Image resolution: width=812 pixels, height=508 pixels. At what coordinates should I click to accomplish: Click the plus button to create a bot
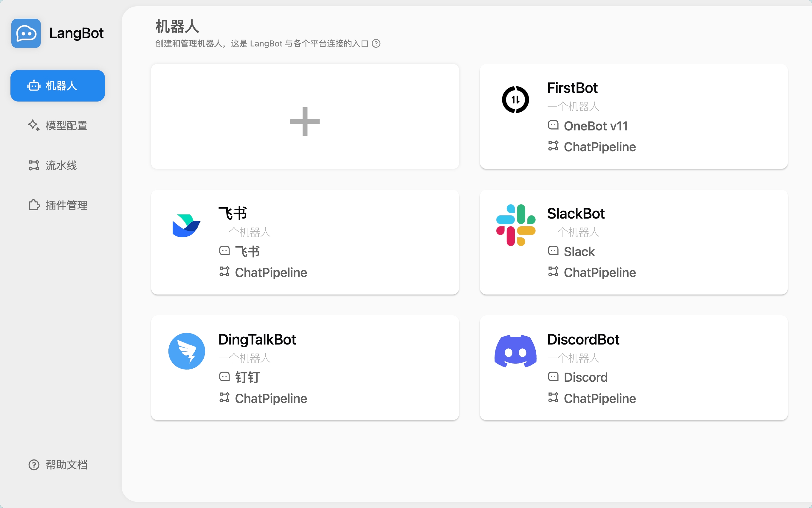(305, 121)
